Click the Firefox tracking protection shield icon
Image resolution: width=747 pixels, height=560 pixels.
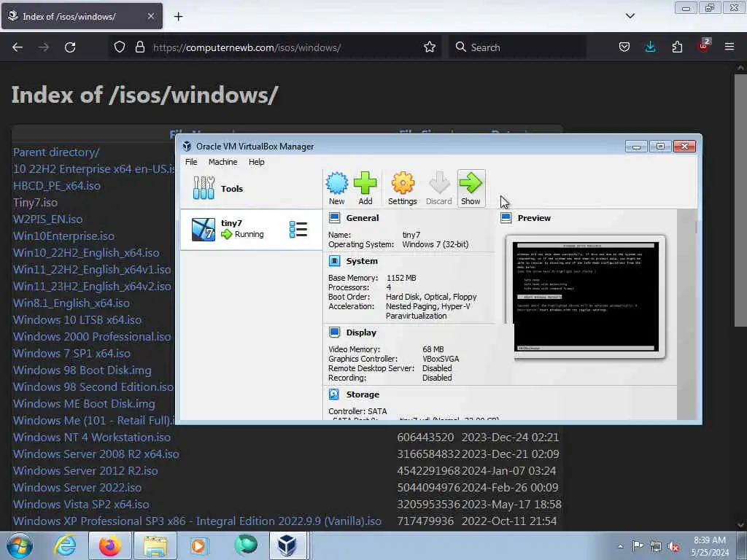click(x=120, y=47)
